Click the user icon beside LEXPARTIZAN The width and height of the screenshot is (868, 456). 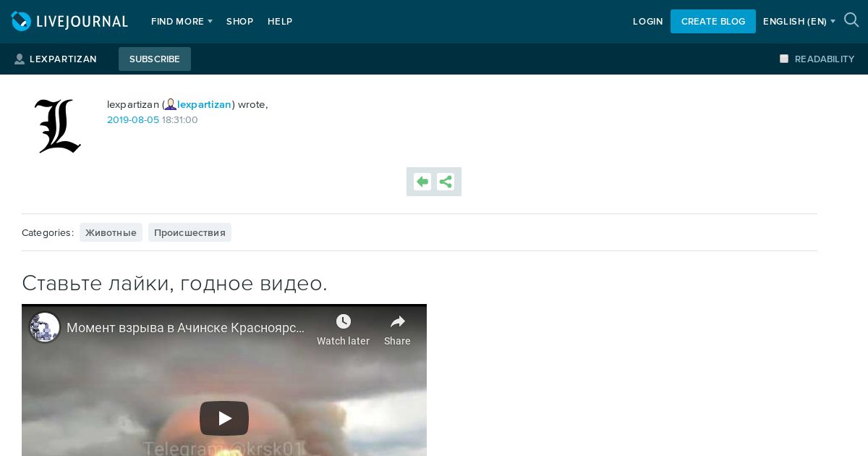tap(20, 59)
